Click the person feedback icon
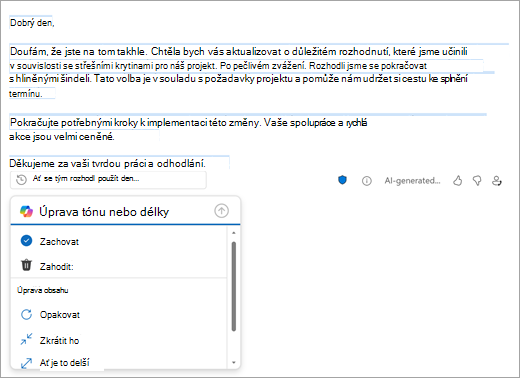Screen dimensions: 520x378 pos(497,181)
